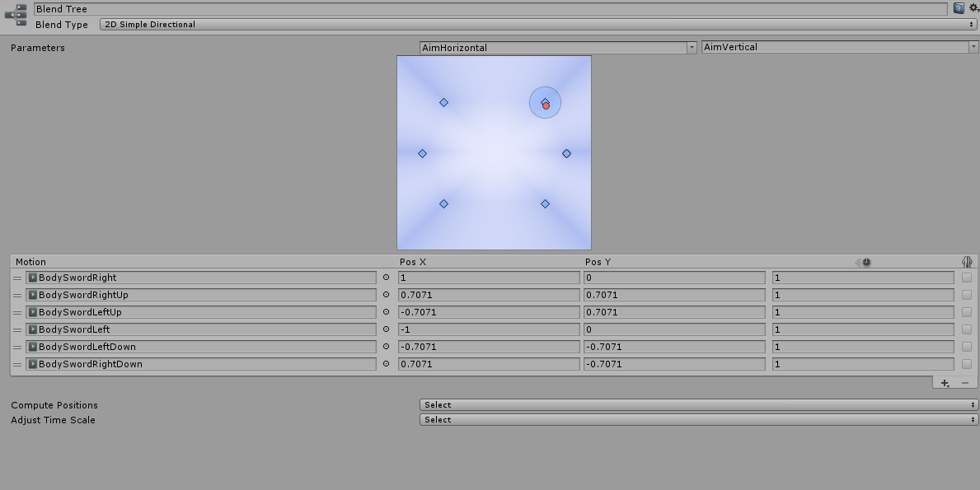This screenshot has height=490, width=980.
Task: Click the mirror column icon in the Motion header
Action: (967, 261)
